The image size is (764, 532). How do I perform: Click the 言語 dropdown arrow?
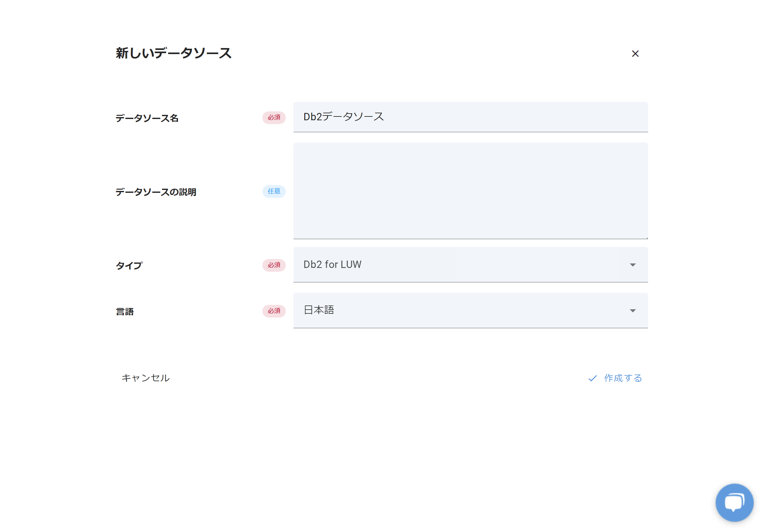coord(632,311)
